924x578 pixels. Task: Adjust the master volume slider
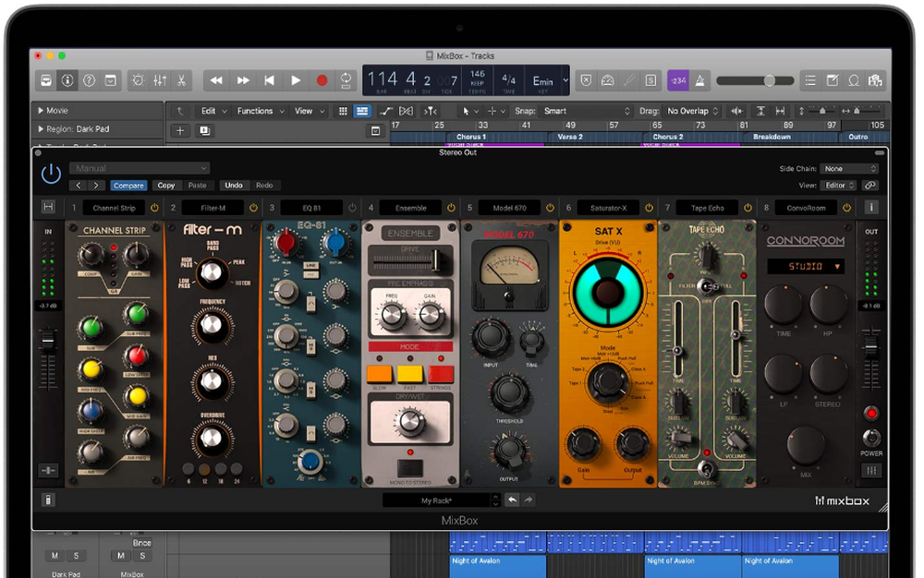click(755, 80)
